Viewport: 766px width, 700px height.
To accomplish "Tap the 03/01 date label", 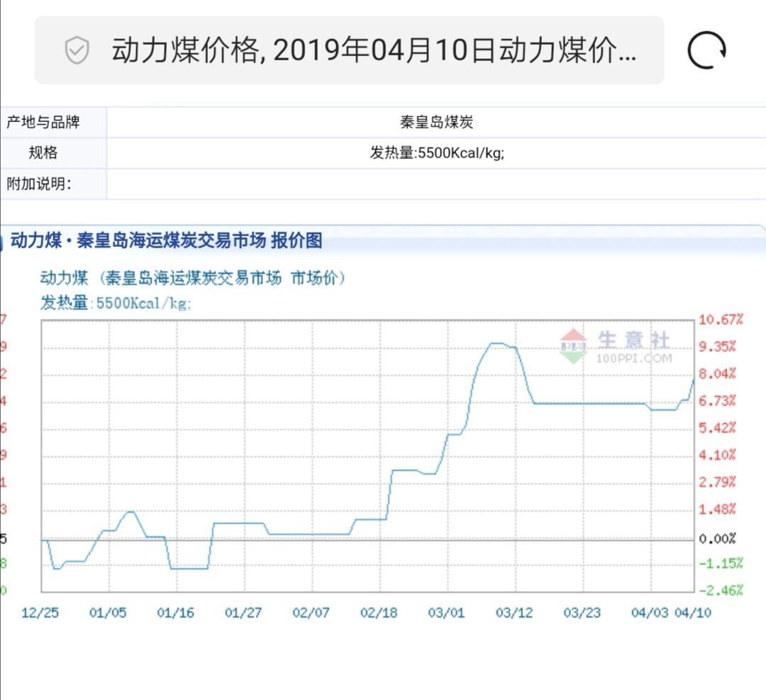I will 447,613.
